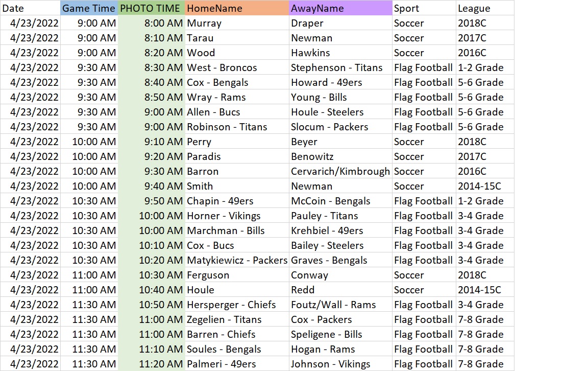588x371 pixels.
Task: Select the "Sport" column header cell
Action: (x=424, y=8)
